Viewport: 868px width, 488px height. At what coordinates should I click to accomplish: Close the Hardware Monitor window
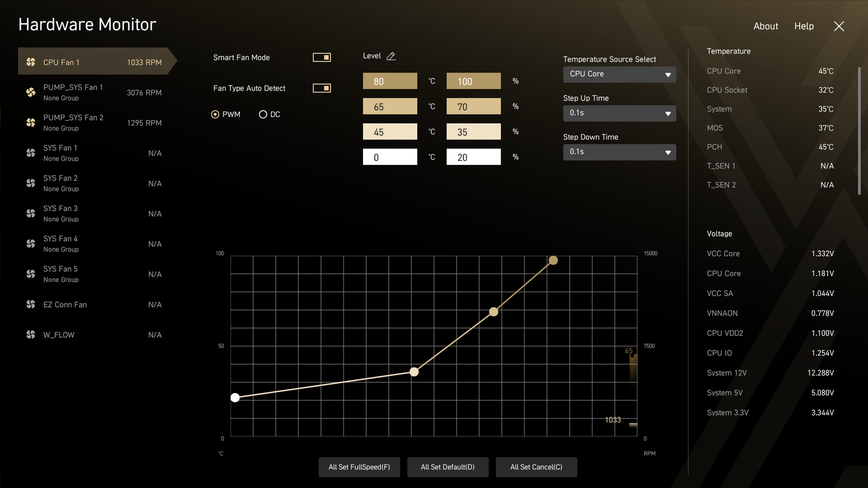pos(839,26)
